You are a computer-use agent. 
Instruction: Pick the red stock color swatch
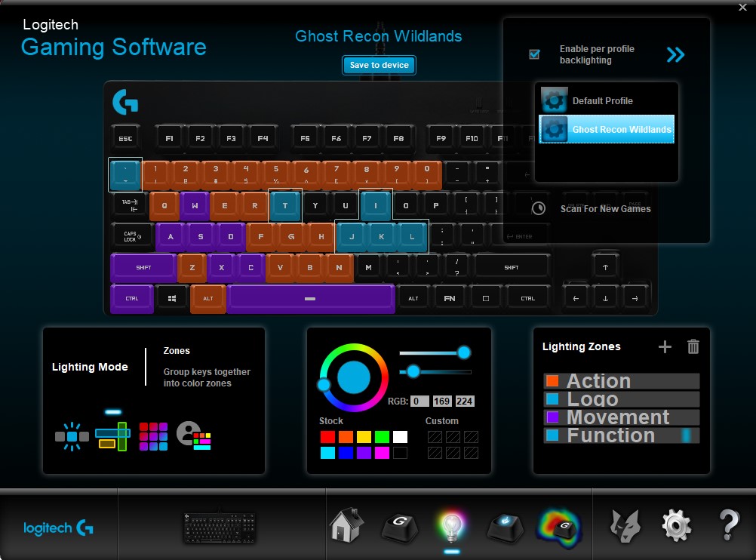click(x=328, y=437)
